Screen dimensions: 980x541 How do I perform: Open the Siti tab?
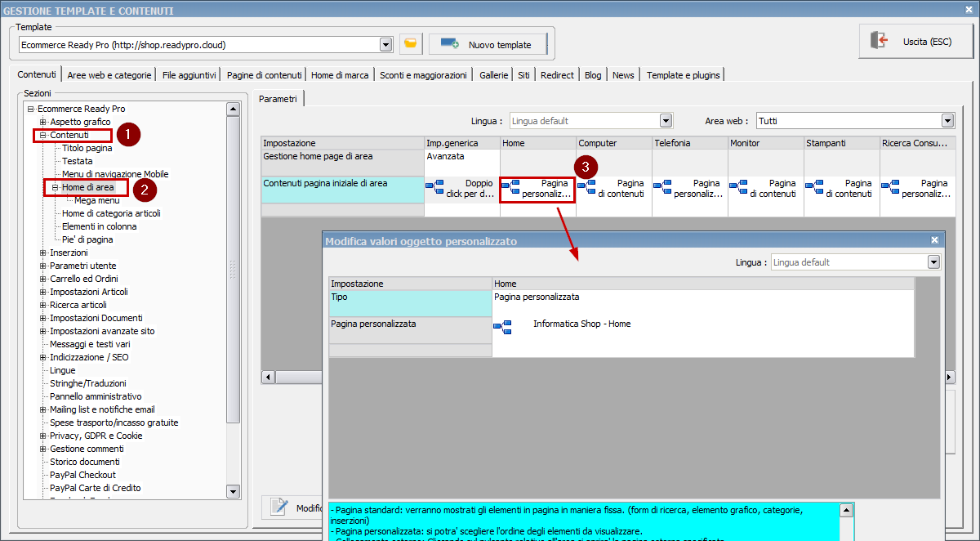point(523,75)
